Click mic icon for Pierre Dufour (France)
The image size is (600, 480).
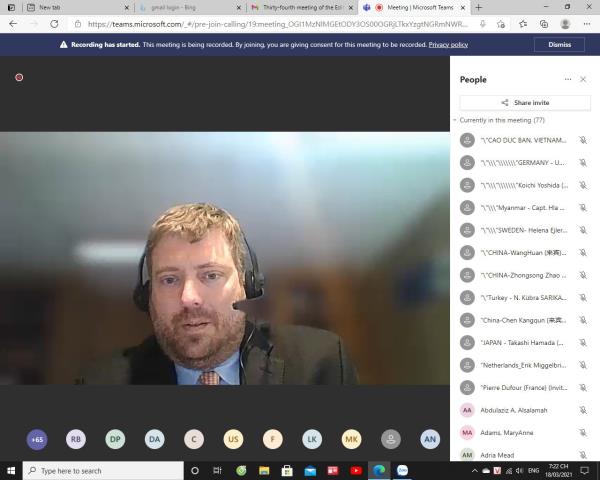582,387
